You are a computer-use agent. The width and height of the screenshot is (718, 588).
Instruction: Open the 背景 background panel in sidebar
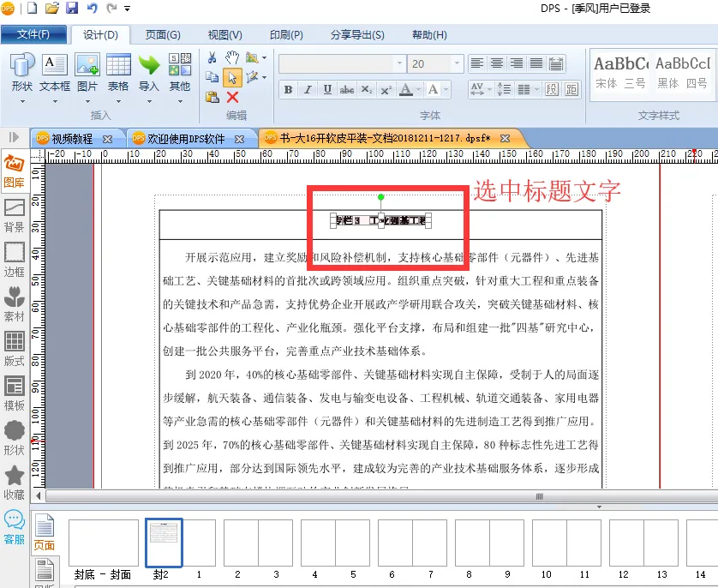(15, 215)
